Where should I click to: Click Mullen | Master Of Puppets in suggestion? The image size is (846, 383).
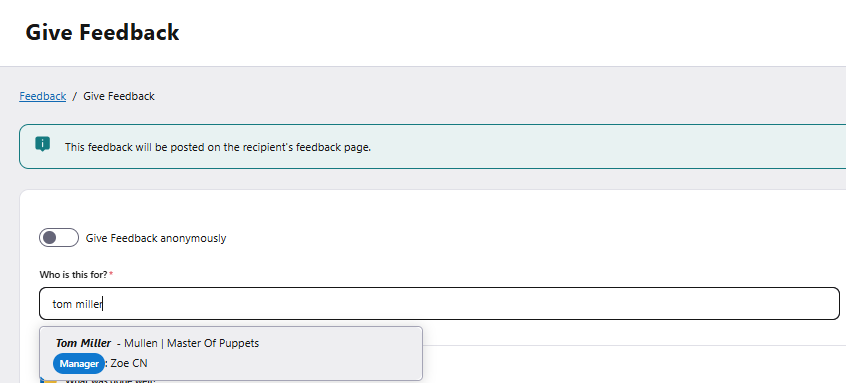pyautogui.click(x=192, y=343)
